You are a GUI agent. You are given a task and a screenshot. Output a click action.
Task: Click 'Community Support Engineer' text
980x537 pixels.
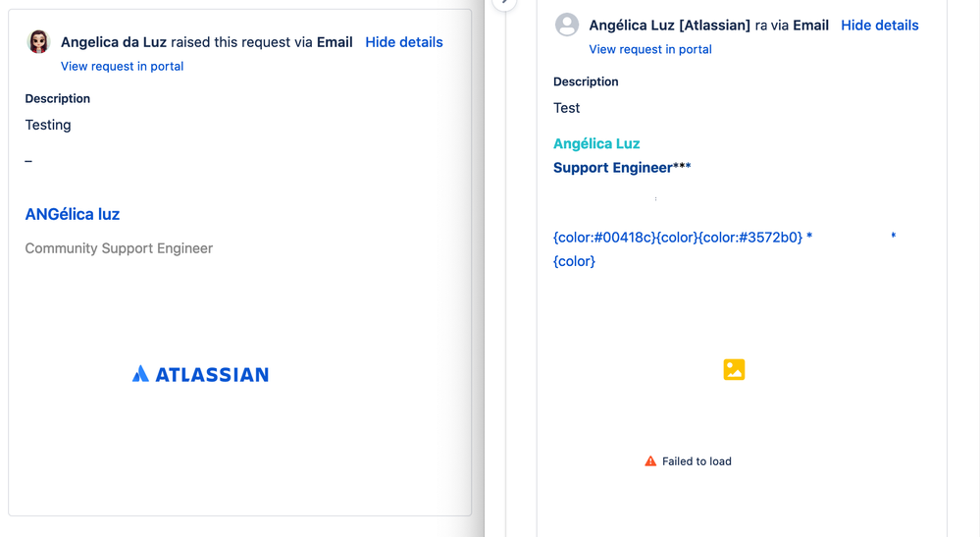point(119,248)
